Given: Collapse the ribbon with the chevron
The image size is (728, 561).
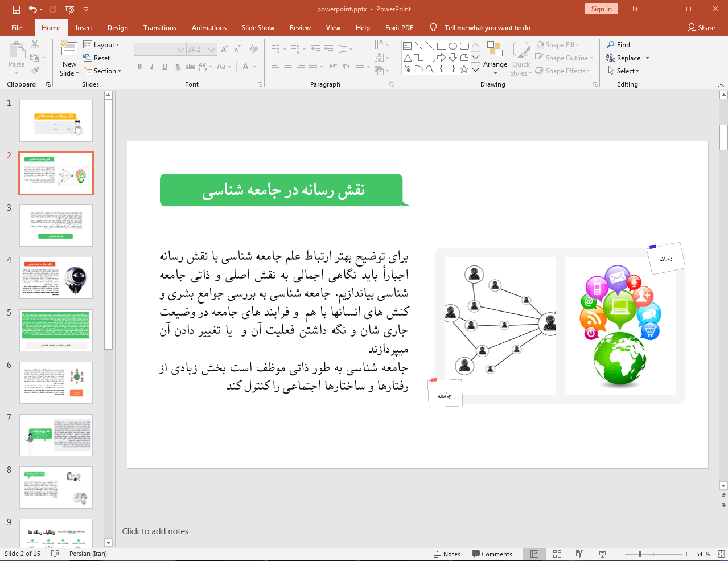Looking at the screenshot, I should (x=721, y=84).
